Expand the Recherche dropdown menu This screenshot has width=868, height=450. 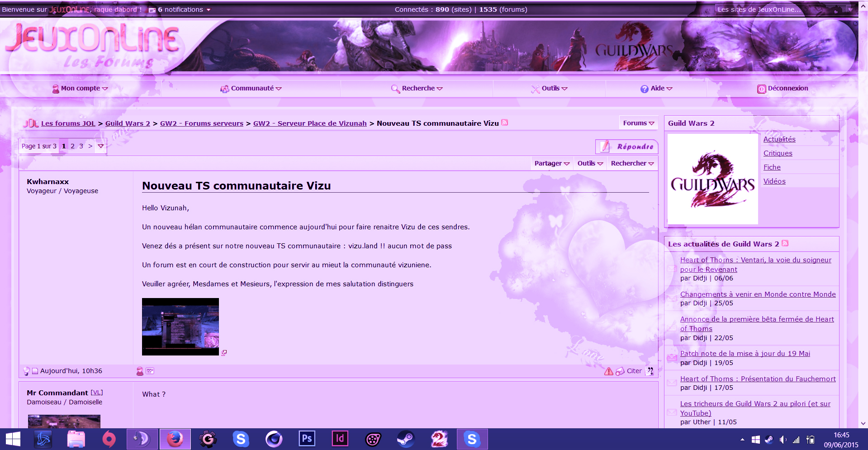click(417, 88)
